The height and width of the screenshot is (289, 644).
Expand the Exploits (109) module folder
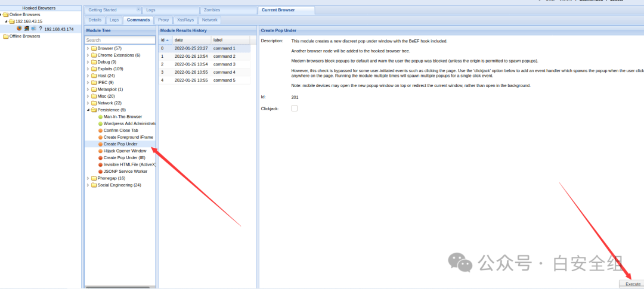click(x=88, y=69)
